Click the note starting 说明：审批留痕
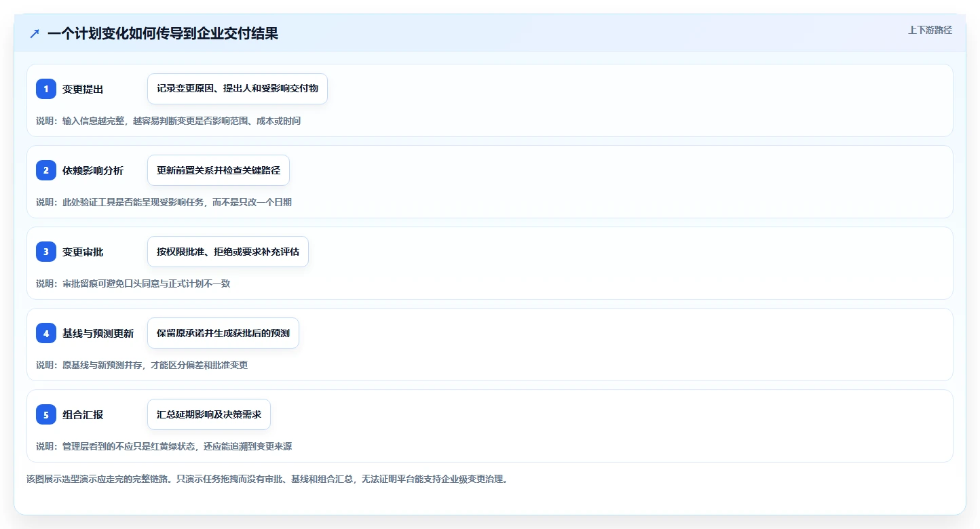This screenshot has height=529, width=980. 133,283
